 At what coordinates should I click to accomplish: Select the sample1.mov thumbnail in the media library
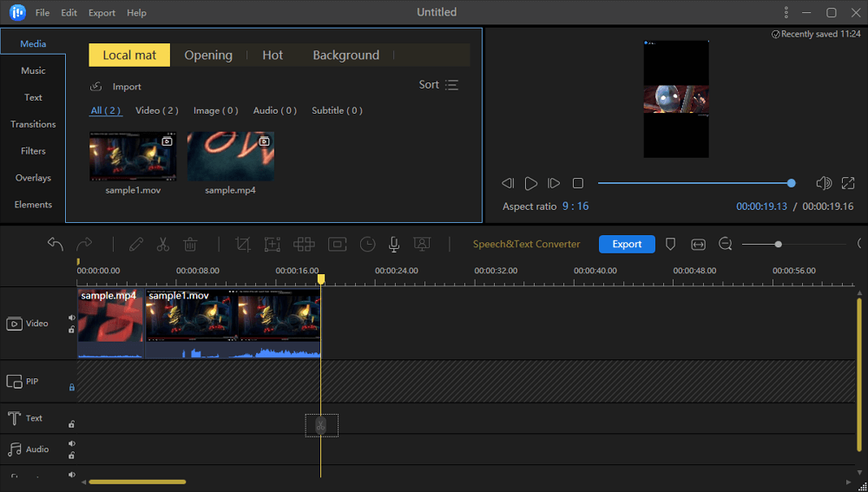(133, 156)
